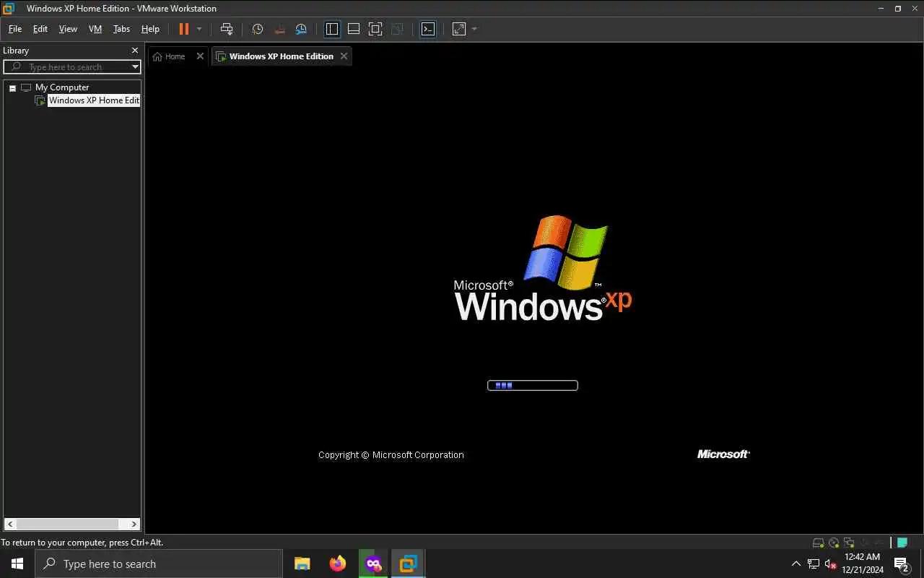Pause the virtual machine with the orange pause icon
Viewport: 924px width, 578px height.
[x=183, y=29]
